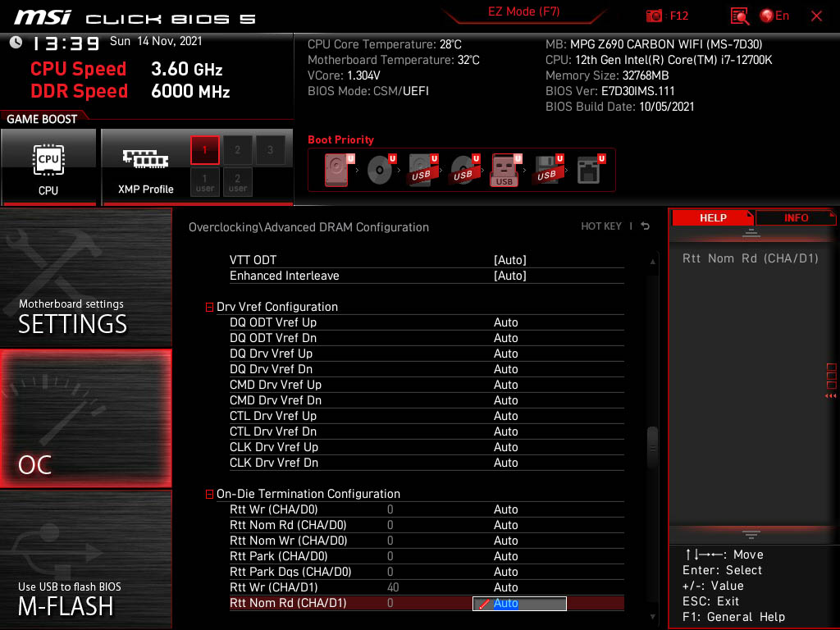The image size is (840, 630).
Task: Click the Game Boost CPU icon
Action: click(48, 166)
